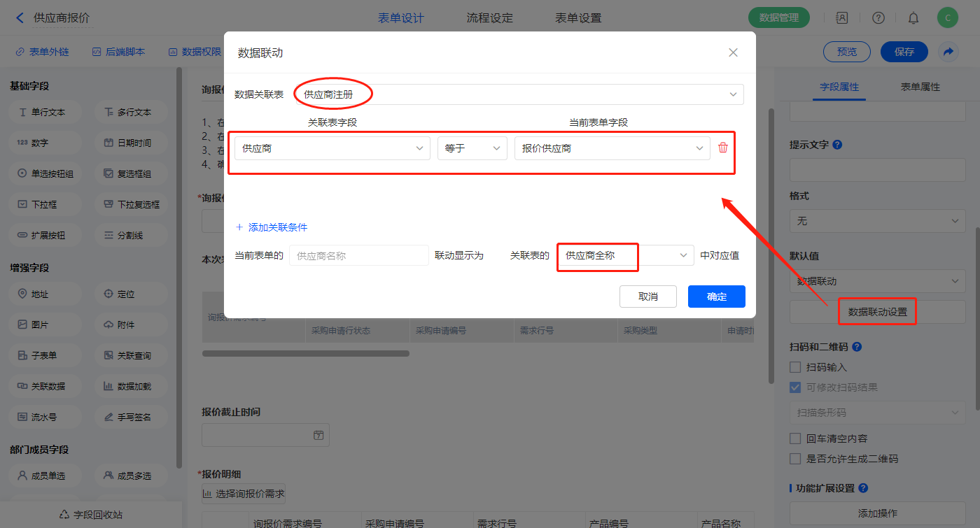Check the 是否允许生成二维码 option
980x528 pixels.
click(x=795, y=459)
